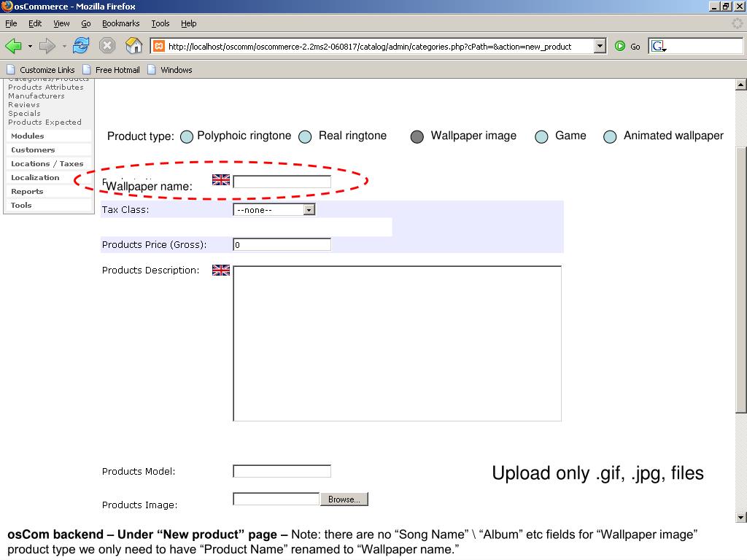
Task: Click the Products Model input field
Action: (x=282, y=472)
